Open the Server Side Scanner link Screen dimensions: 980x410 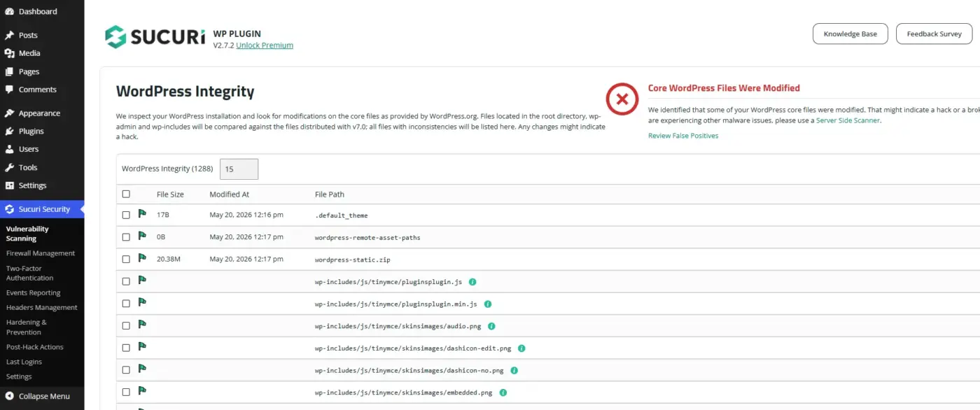pos(848,120)
